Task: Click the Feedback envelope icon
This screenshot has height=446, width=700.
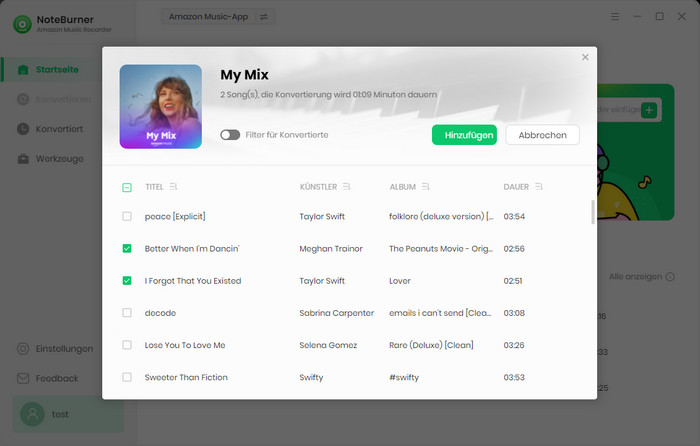Action: [x=23, y=379]
